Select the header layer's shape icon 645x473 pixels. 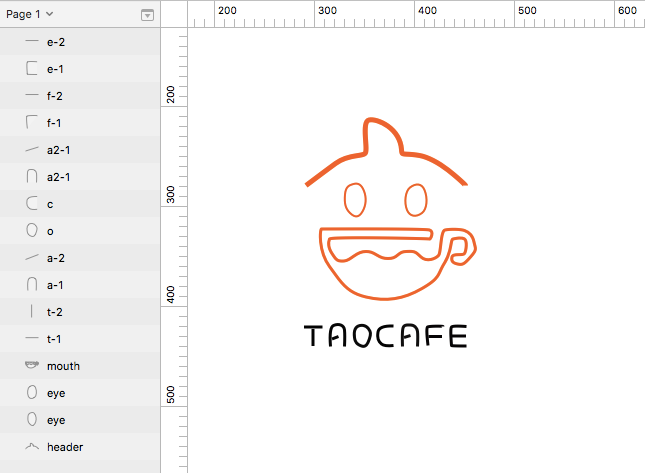[x=32, y=447]
